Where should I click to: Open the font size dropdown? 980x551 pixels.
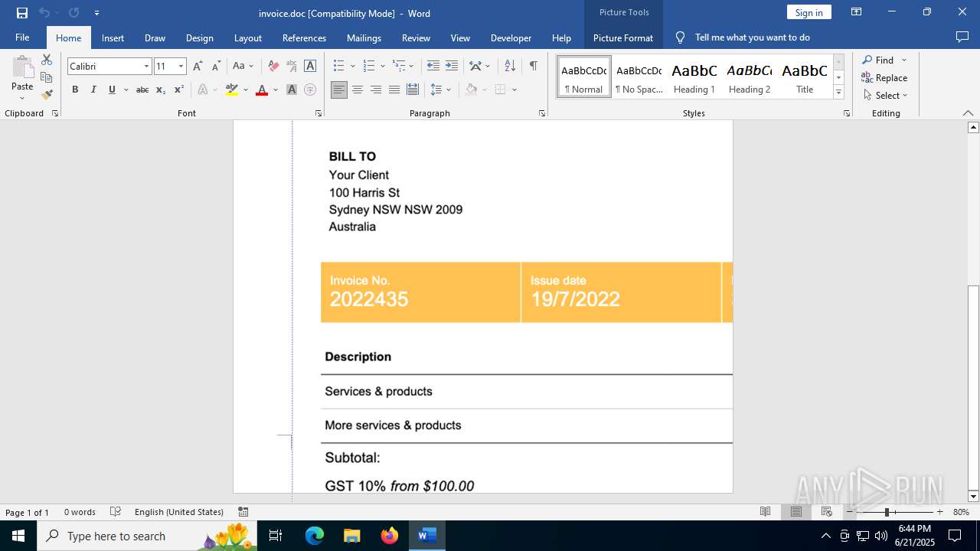tap(181, 67)
